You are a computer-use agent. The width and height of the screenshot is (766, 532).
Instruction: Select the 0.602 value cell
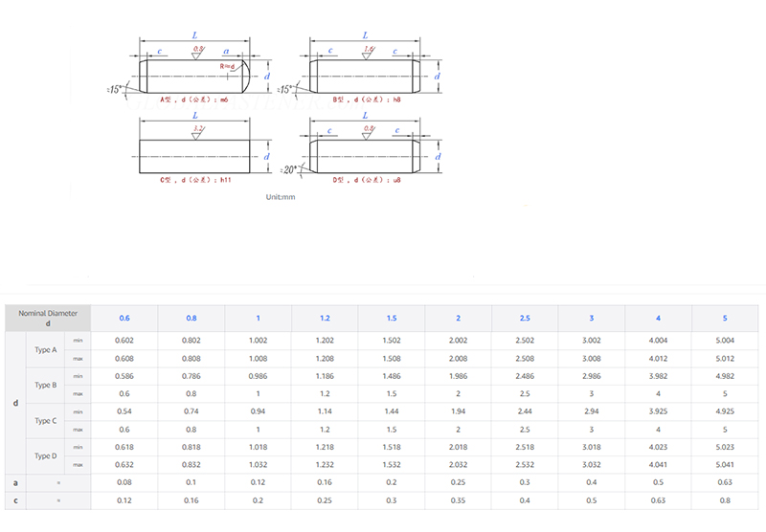tap(124, 341)
